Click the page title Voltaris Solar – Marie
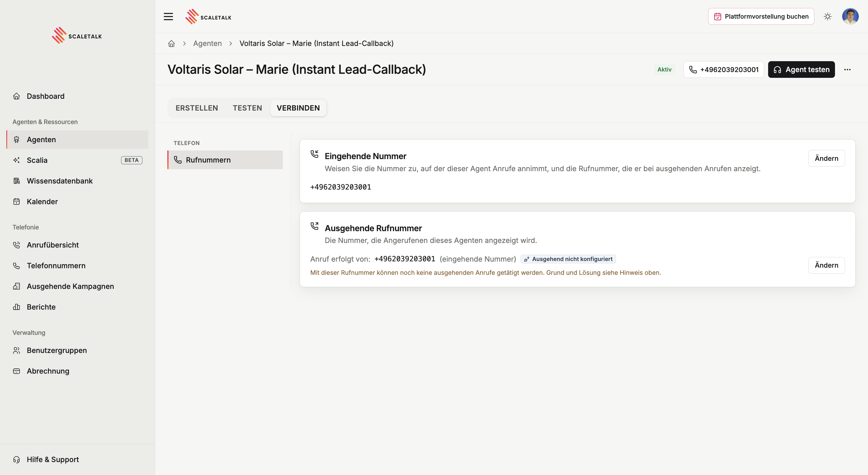Image resolution: width=868 pixels, height=475 pixels. (x=297, y=69)
